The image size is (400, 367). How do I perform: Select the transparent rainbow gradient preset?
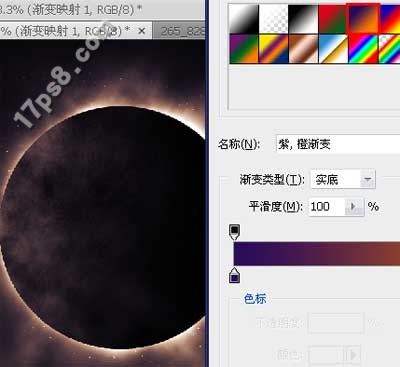coord(389,49)
